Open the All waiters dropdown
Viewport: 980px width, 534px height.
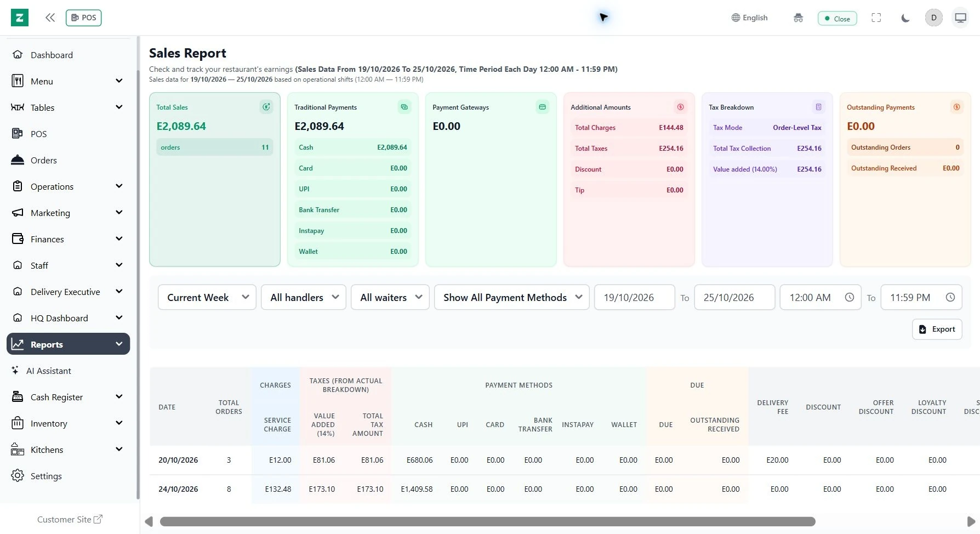click(390, 297)
